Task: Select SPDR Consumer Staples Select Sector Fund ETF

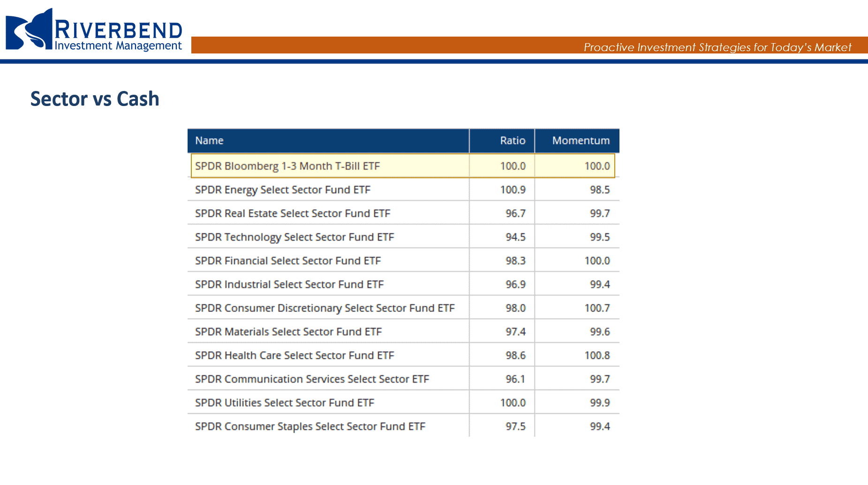Action: click(310, 426)
